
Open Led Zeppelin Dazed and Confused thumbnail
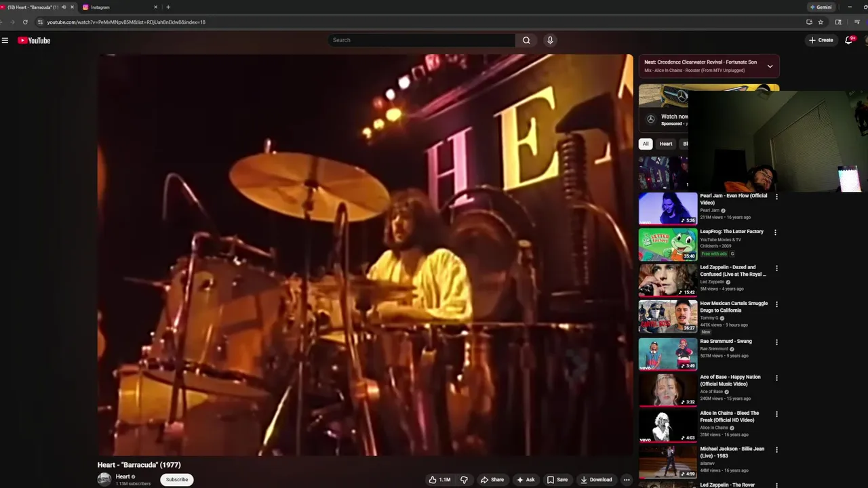(668, 280)
